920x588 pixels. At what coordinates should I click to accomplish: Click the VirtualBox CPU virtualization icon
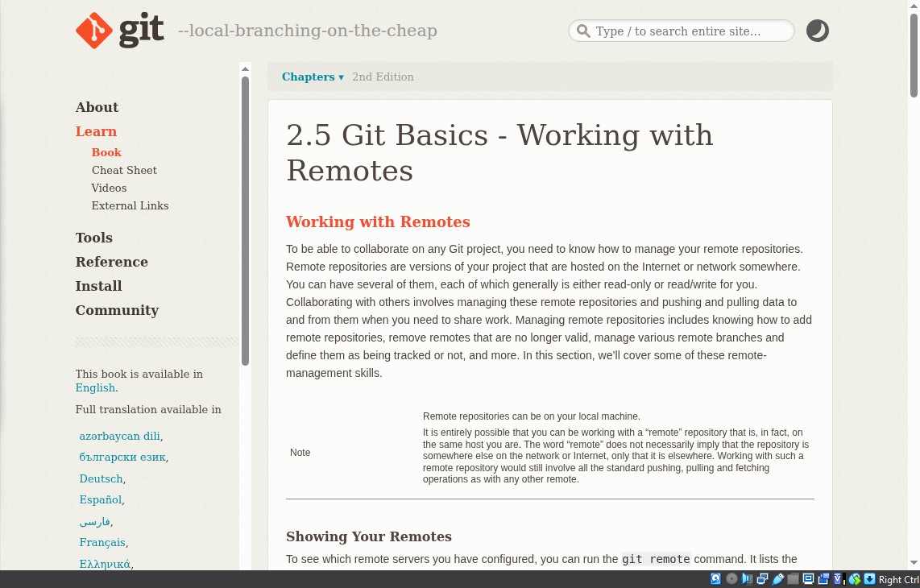[839, 578]
